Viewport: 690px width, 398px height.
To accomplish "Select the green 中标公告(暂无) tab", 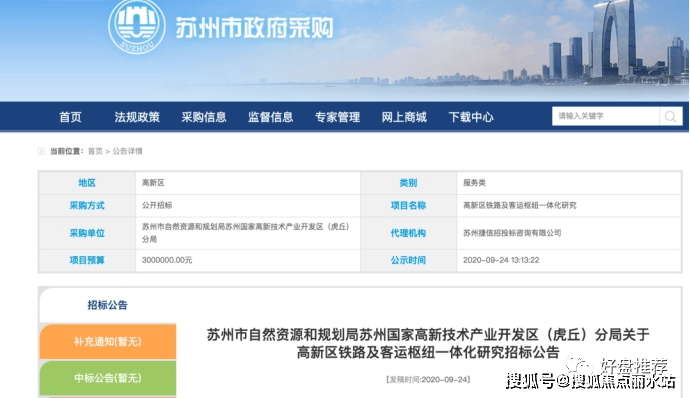I will click(x=108, y=378).
